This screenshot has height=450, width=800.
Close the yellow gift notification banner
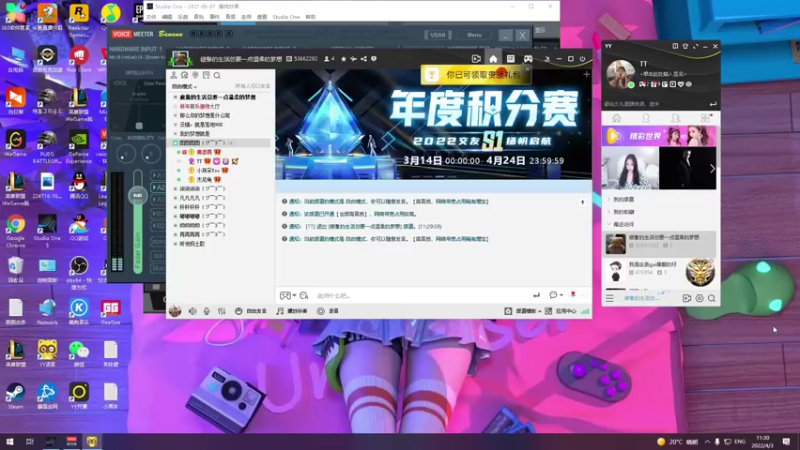528,68
